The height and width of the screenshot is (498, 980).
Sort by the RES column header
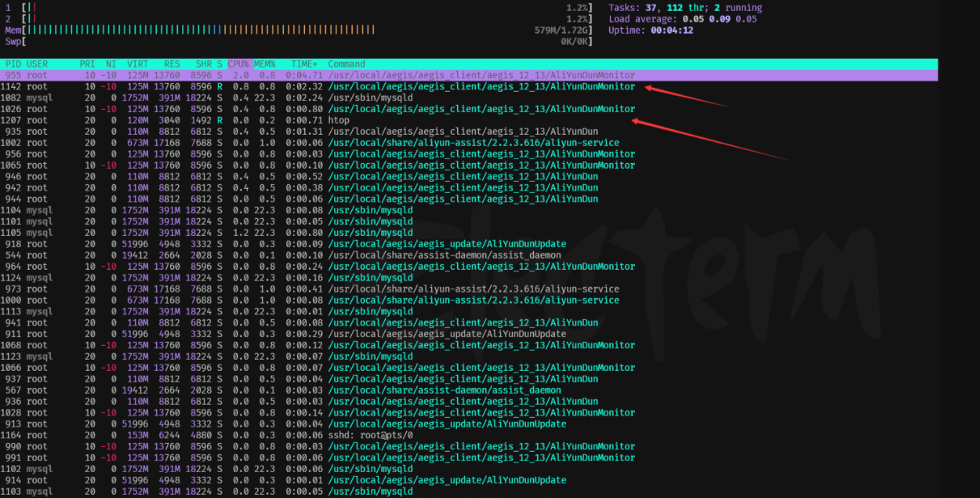pyautogui.click(x=172, y=64)
